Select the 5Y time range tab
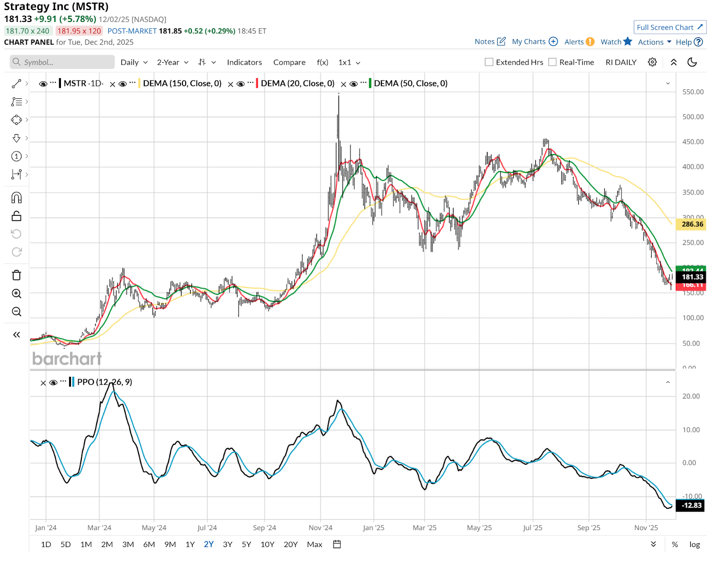This screenshot has height=563, width=728. coord(246,544)
